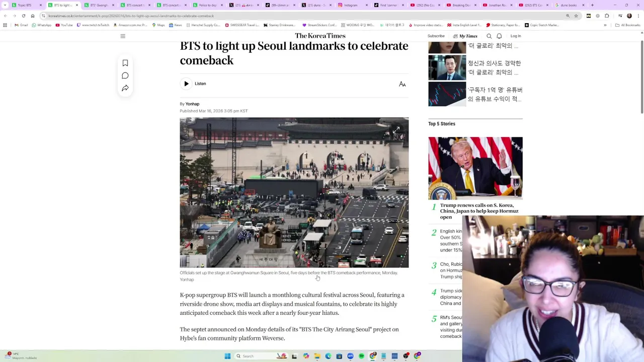Open the article comments icon
Image resolution: width=644 pixels, height=362 pixels.
(125, 75)
